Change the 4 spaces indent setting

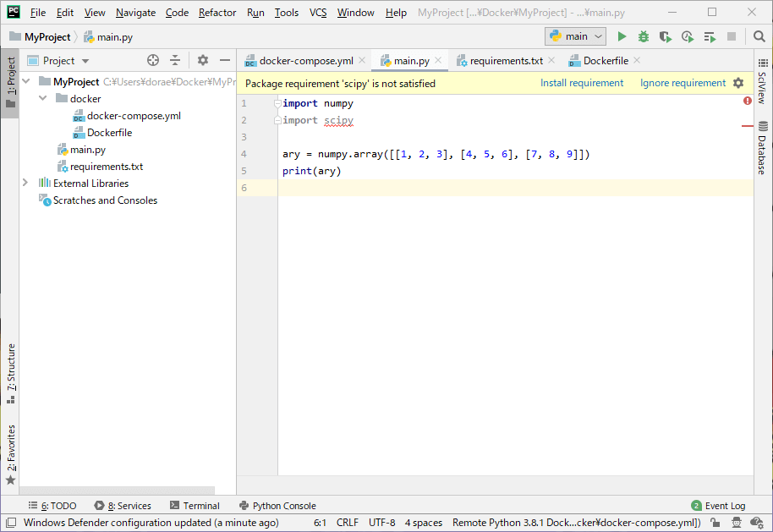tap(424, 522)
